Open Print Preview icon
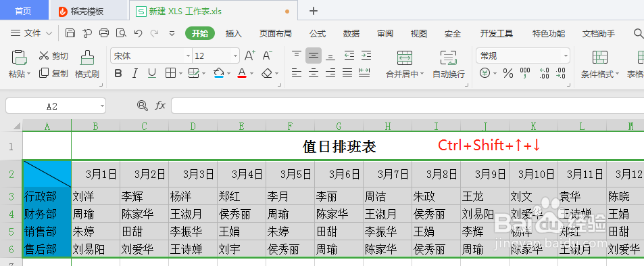 coord(121,33)
